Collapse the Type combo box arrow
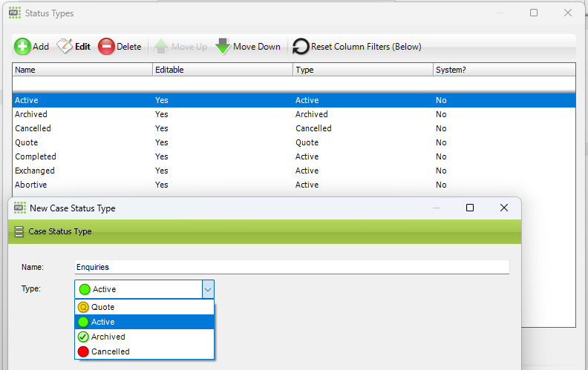 click(x=208, y=289)
